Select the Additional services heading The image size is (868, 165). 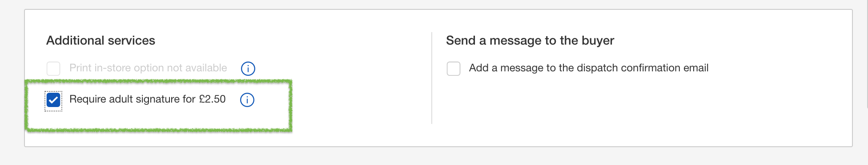[100, 41]
